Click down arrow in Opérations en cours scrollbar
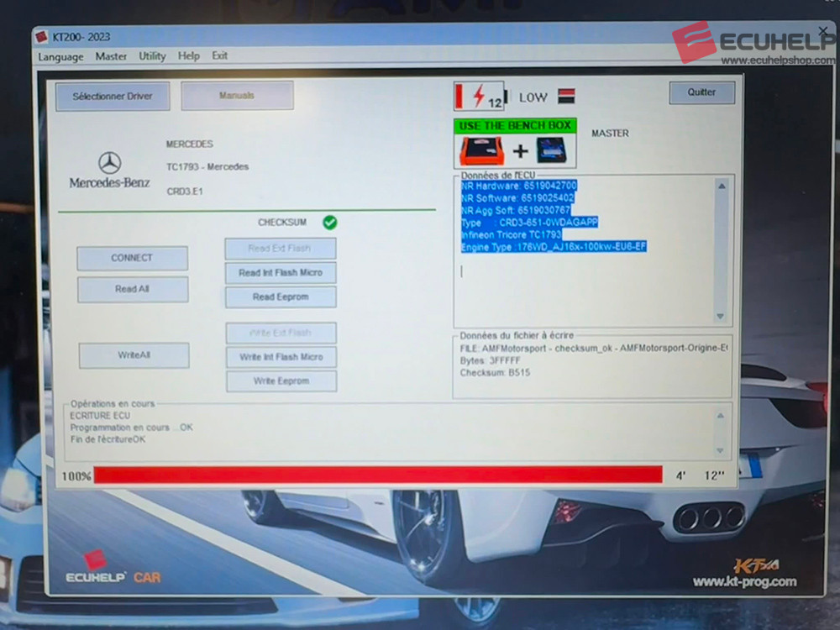Viewport: 840px width, 630px height. pyautogui.click(x=720, y=450)
